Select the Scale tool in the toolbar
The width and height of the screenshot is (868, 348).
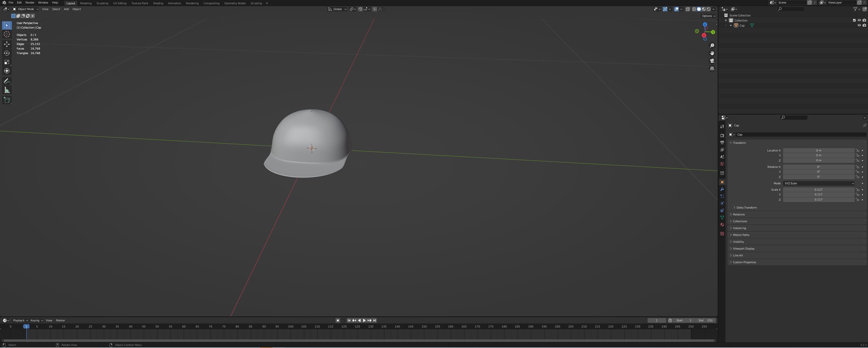pyautogui.click(x=7, y=62)
